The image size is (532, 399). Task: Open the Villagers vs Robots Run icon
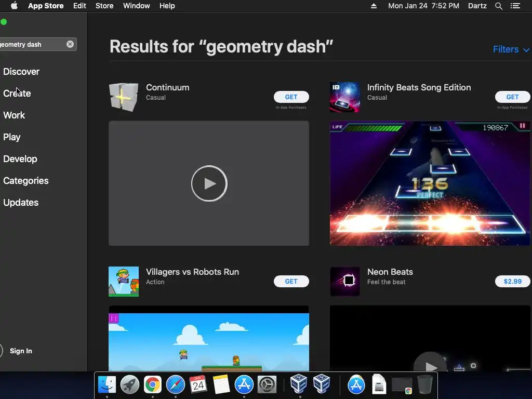point(124,282)
